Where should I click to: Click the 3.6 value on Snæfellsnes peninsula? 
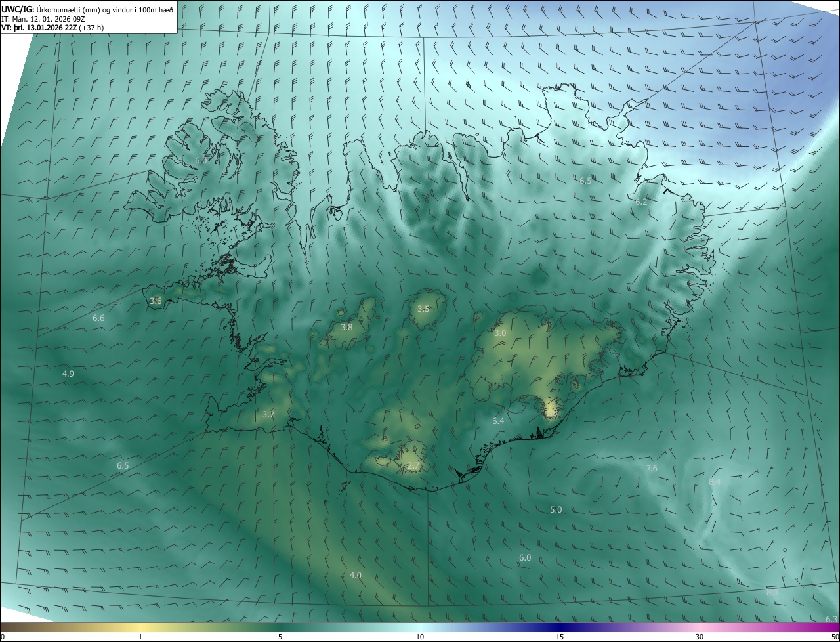(x=156, y=301)
